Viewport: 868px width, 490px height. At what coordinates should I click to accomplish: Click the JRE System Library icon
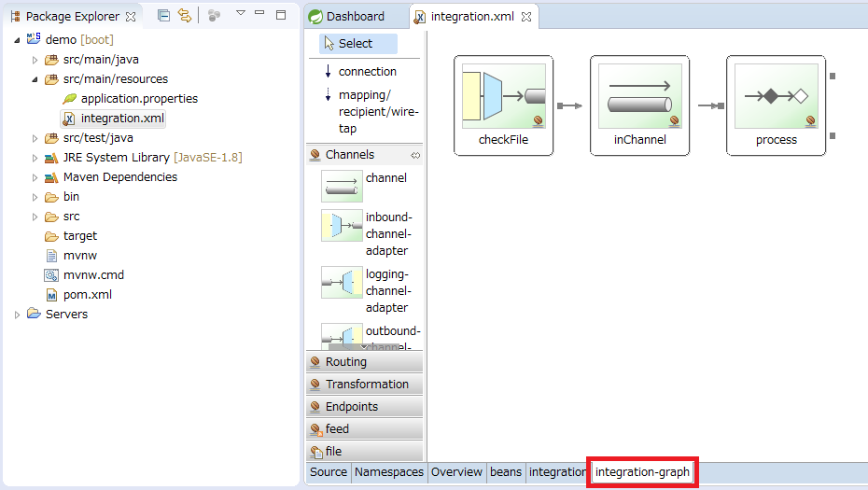[51, 158]
